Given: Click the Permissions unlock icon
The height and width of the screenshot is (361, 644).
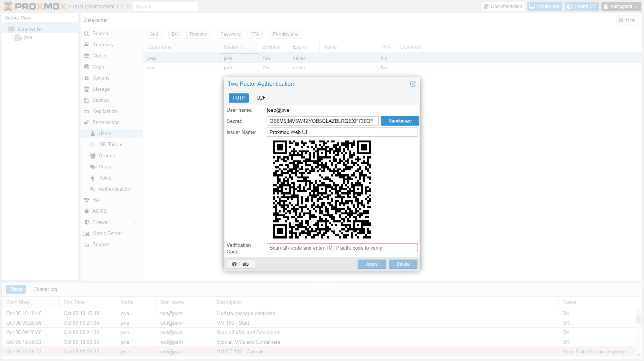Looking at the screenshot, I should 87,123.
